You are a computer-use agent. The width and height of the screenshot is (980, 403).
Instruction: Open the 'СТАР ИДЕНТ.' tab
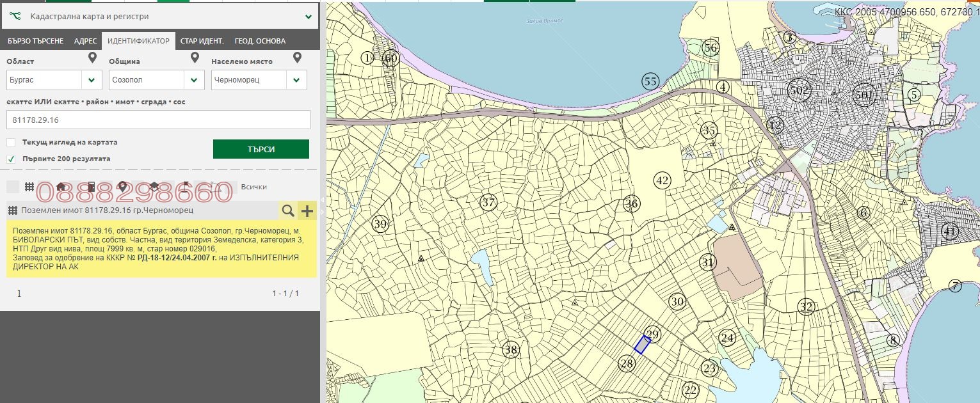[202, 41]
